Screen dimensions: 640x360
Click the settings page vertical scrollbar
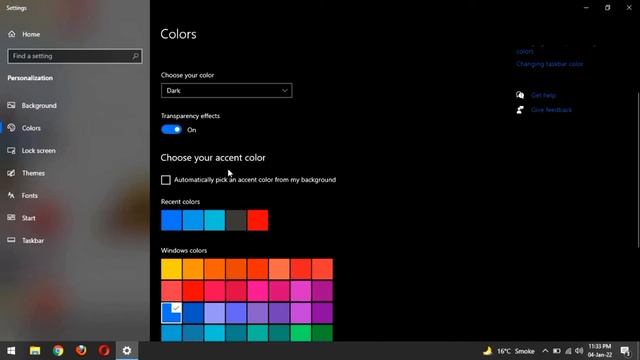click(x=638, y=169)
